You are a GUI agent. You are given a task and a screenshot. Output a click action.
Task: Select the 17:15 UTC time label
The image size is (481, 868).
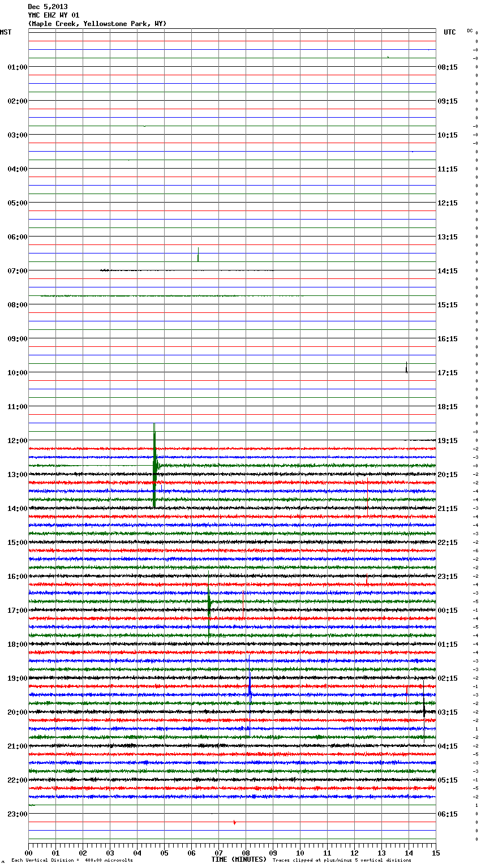tap(448, 373)
